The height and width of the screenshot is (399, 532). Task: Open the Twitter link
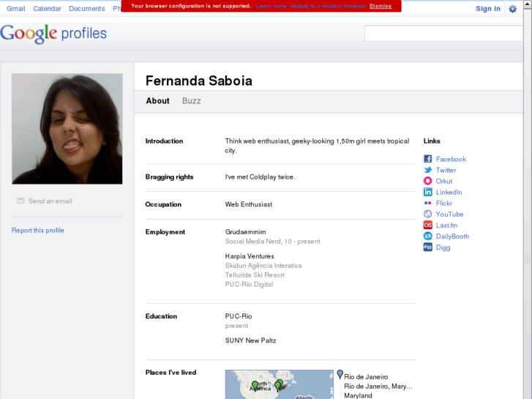(446, 170)
